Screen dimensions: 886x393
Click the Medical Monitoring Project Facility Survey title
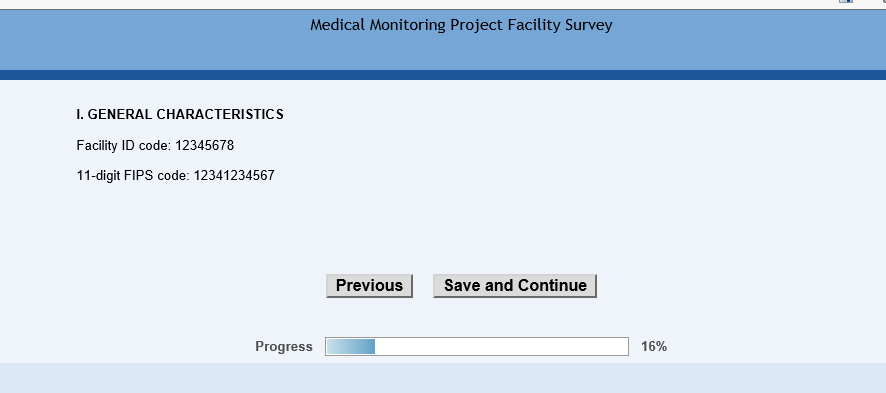pos(461,25)
